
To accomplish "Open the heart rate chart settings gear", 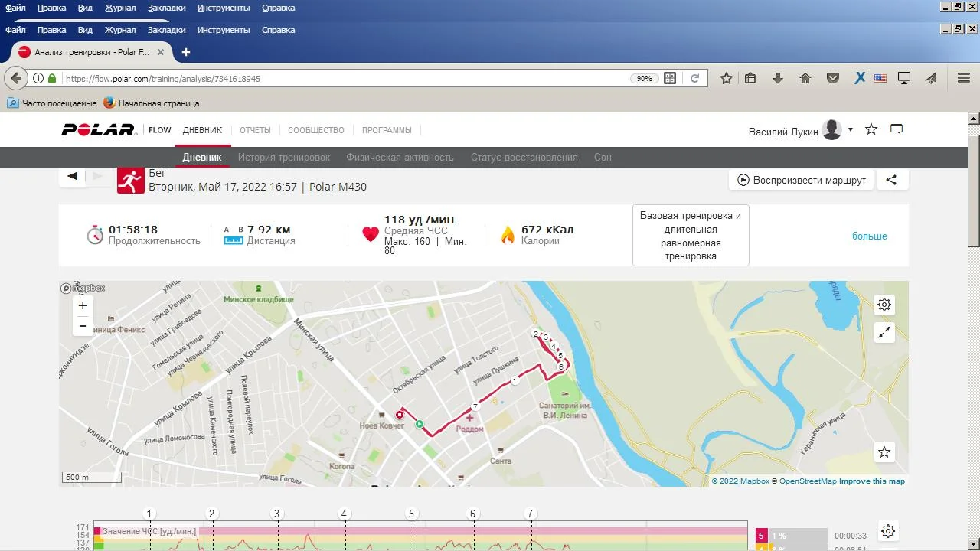I will [888, 531].
